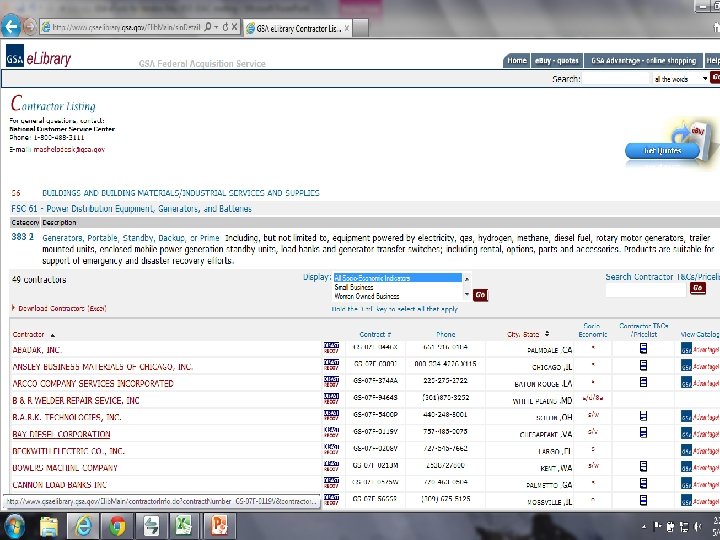Click Go under Search Contractor T&Cs/Pricelist
This screenshot has height=540, width=720.
click(x=698, y=288)
